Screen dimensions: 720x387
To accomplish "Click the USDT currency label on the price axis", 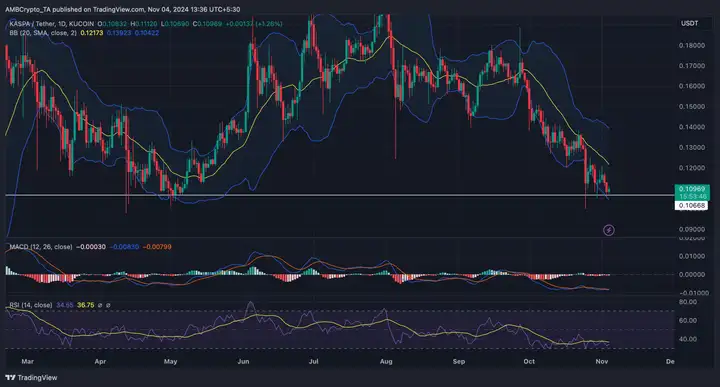I will 689,23.
